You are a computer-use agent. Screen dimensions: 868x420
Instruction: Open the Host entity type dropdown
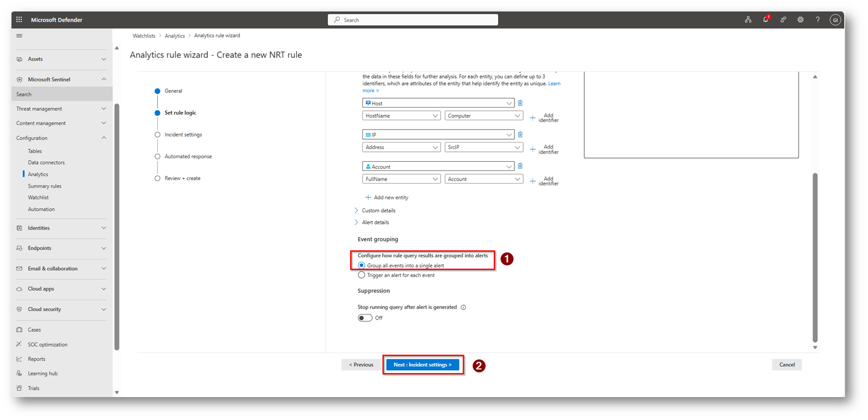[x=438, y=103]
